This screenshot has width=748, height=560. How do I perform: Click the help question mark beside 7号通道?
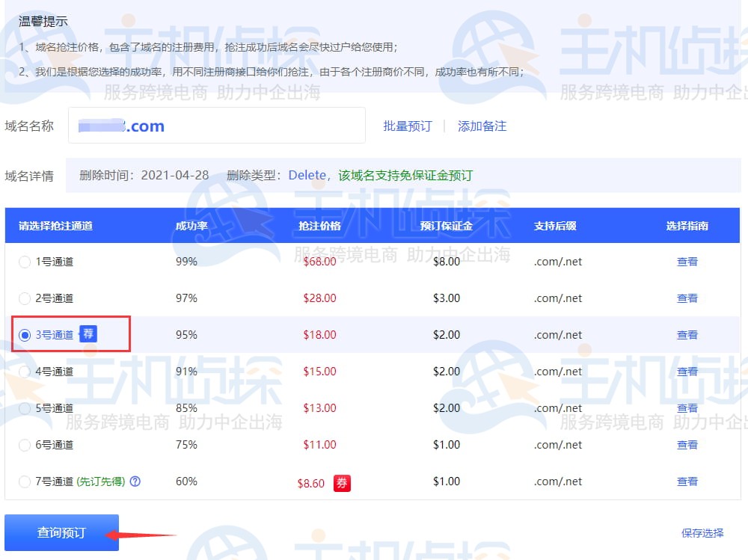pyautogui.click(x=135, y=482)
